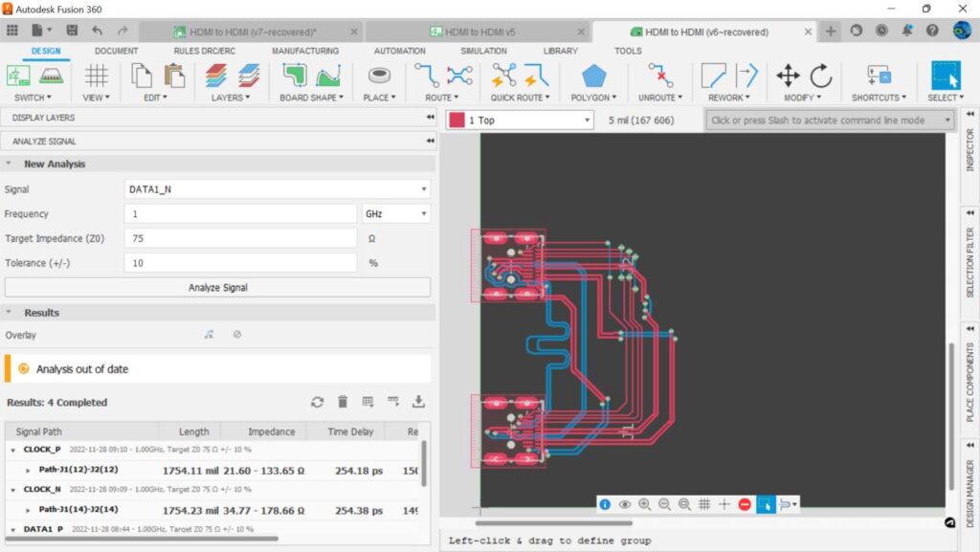
Task: Click the Unroute tool icon
Action: tap(660, 77)
